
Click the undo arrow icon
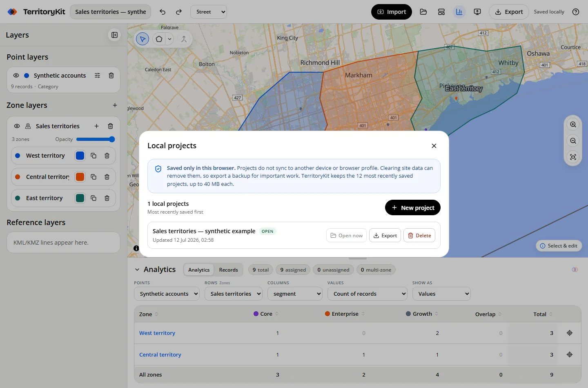163,12
